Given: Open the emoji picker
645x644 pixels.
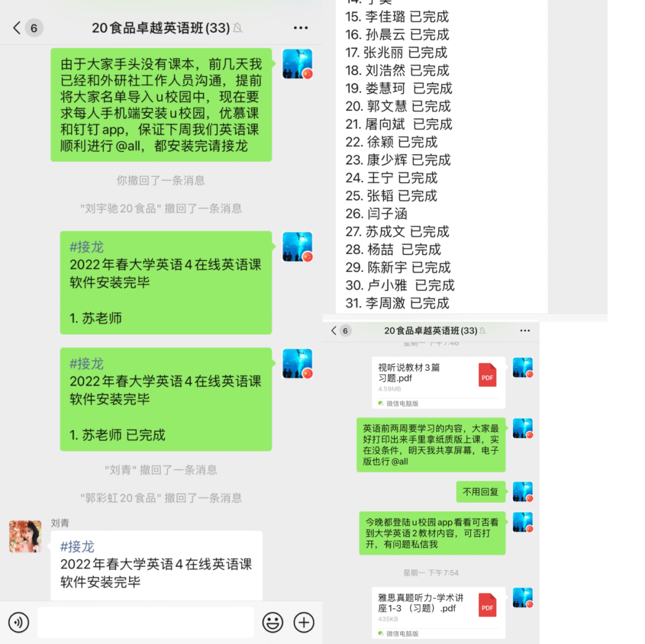Looking at the screenshot, I should tap(273, 623).
